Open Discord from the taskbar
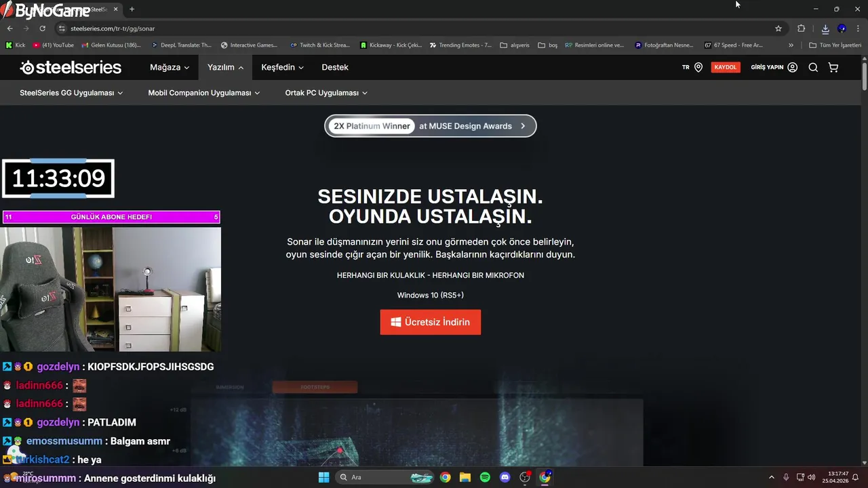The image size is (868, 488). [505, 477]
